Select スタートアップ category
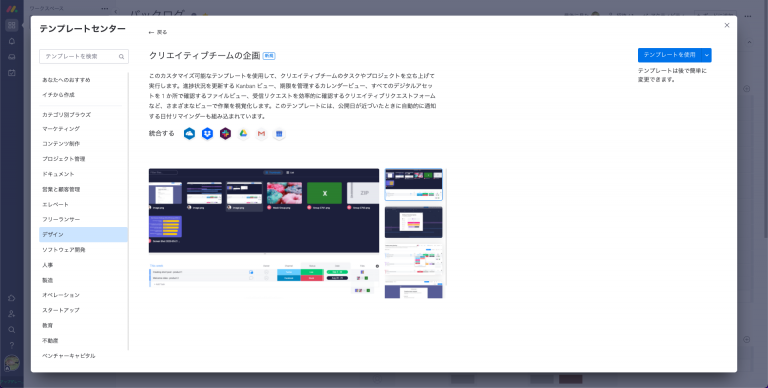The width and height of the screenshot is (768, 388). tap(61, 310)
